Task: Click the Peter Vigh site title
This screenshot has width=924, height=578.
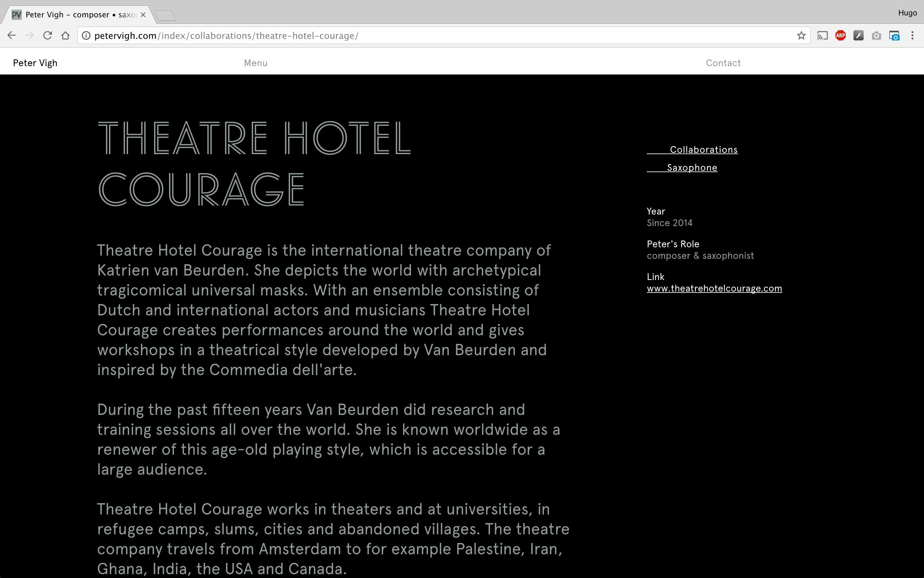Action: click(x=35, y=63)
